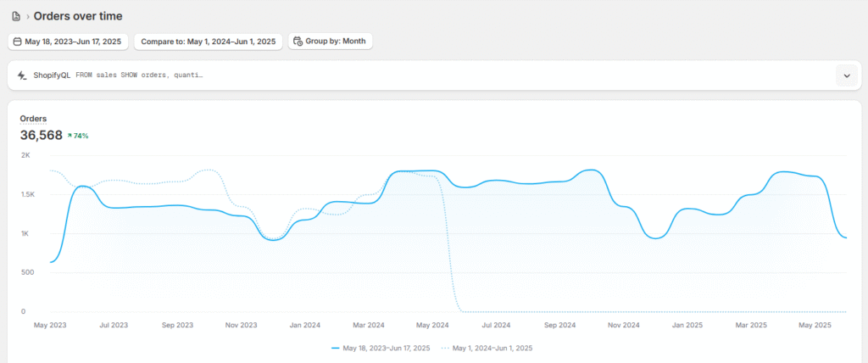Click the Orders metric label
The image size is (868, 363).
point(33,119)
